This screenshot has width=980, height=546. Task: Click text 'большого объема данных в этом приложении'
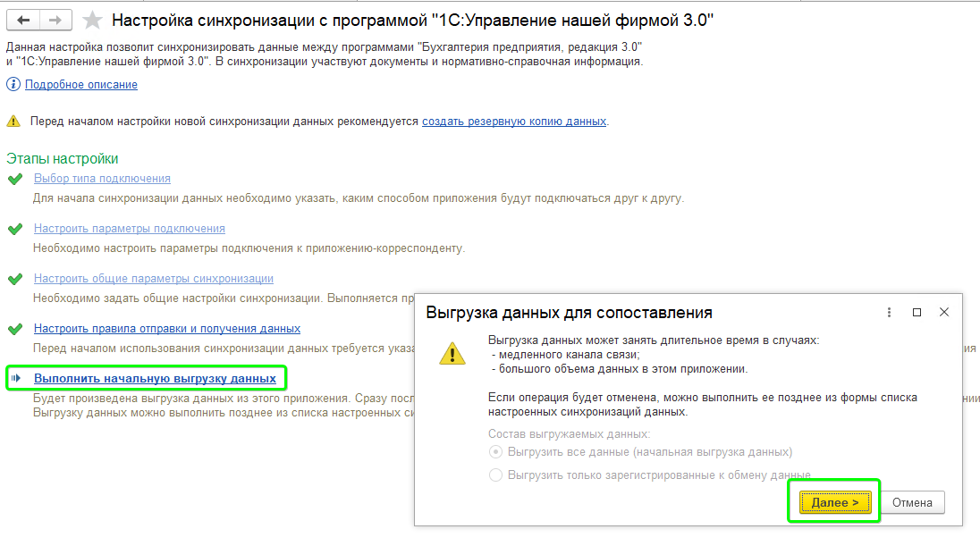click(x=623, y=369)
